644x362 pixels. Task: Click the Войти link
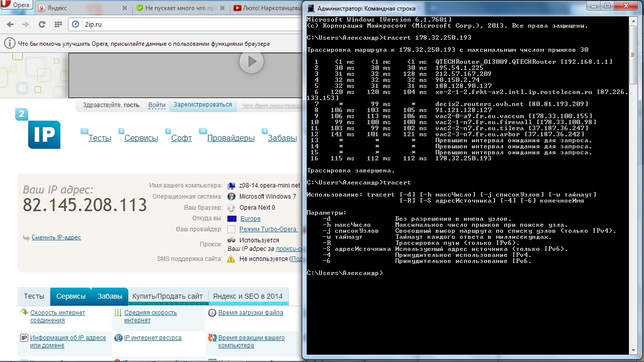point(157,105)
